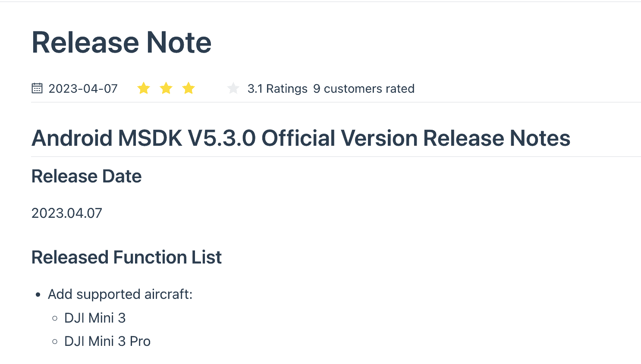The width and height of the screenshot is (641, 364).
Task: Open the 9 customers rated label
Action: (x=364, y=88)
